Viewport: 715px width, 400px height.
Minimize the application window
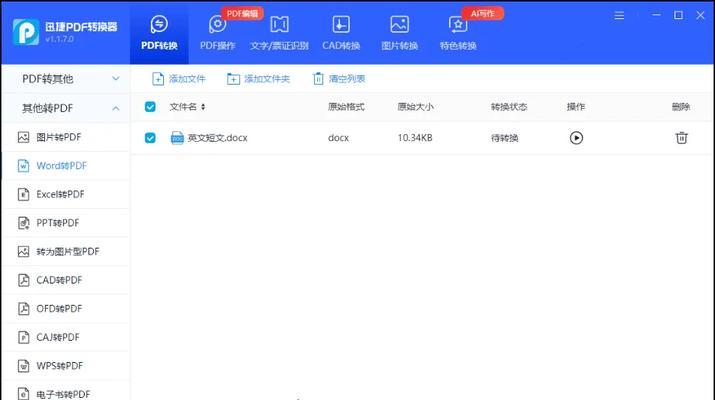[x=656, y=15]
